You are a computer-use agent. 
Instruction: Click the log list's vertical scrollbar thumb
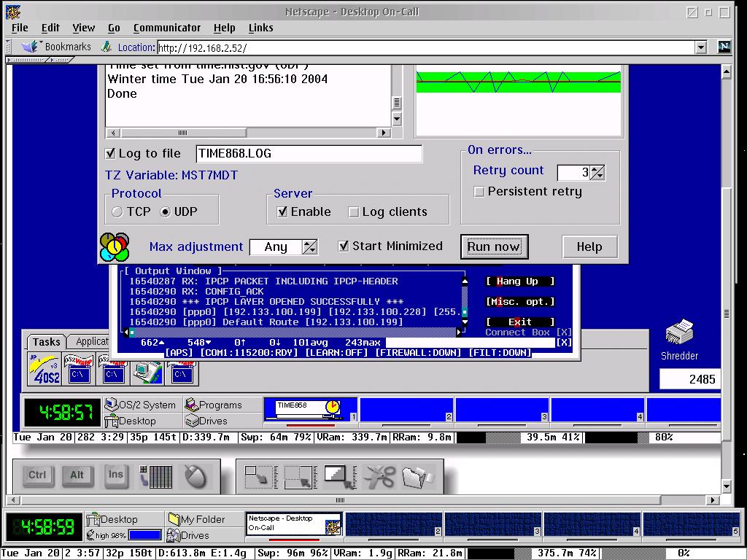coord(396,102)
